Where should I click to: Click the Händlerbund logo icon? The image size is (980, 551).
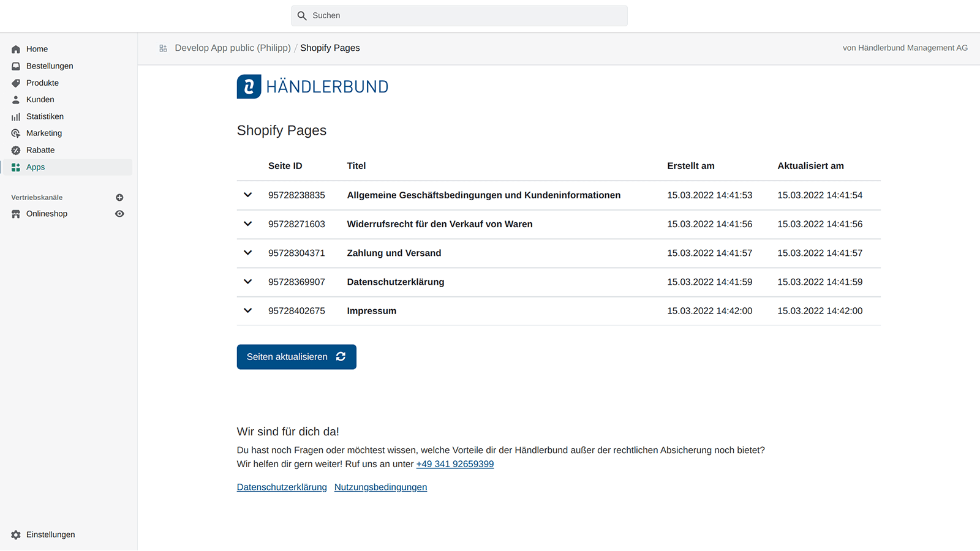click(x=248, y=86)
